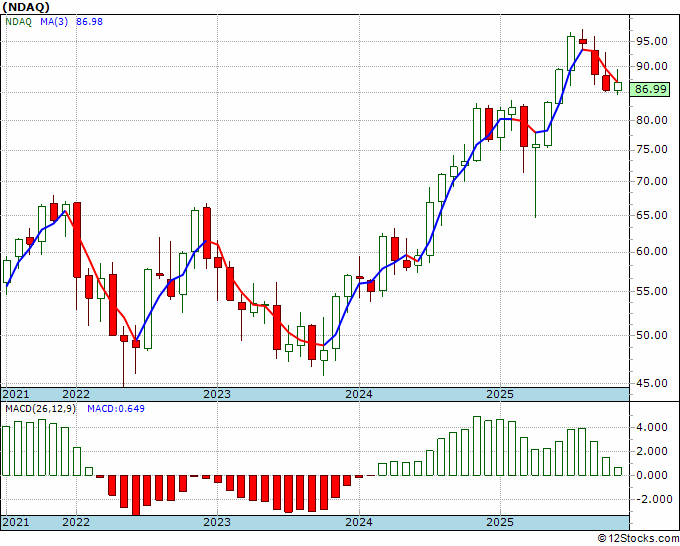
Task: Click the MACD:0.649 value label
Action: (x=116, y=409)
